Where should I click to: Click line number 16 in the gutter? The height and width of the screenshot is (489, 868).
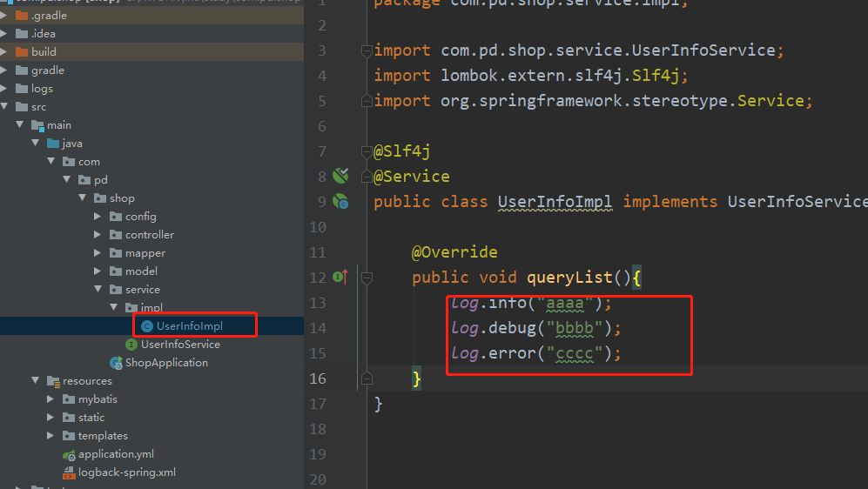click(318, 378)
